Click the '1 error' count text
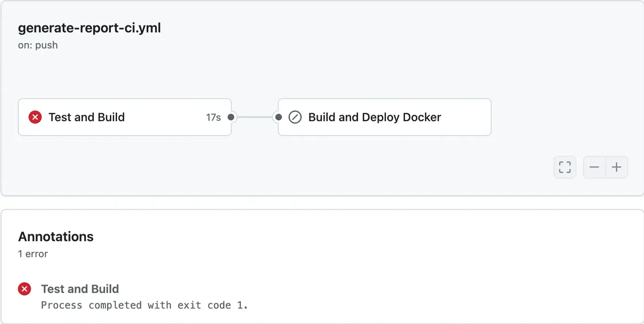This screenshot has height=324, width=644. point(33,254)
